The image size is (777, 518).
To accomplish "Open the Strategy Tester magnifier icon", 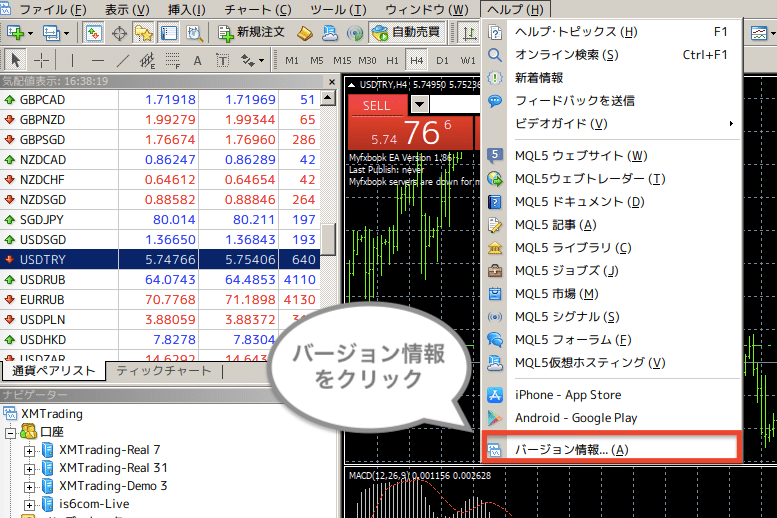I will 194,33.
